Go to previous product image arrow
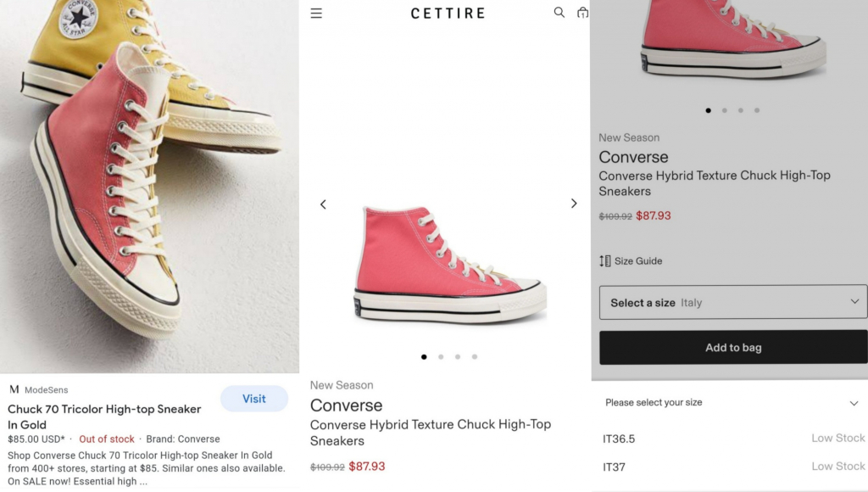 pyautogui.click(x=323, y=204)
